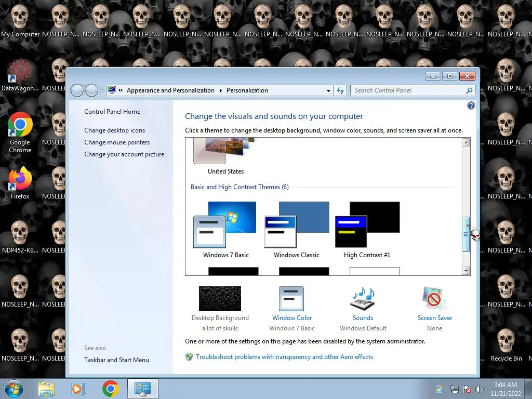Click the Help question mark icon
This screenshot has height=399, width=532.
coord(471,105)
